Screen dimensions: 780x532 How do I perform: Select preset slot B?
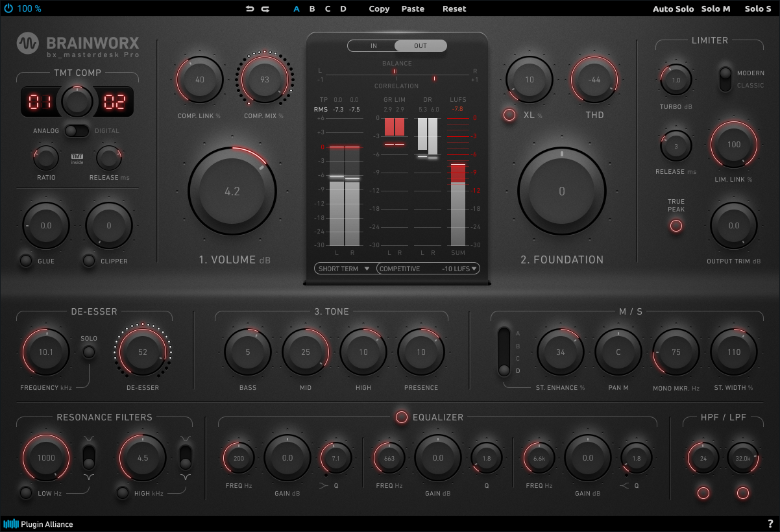(x=312, y=9)
